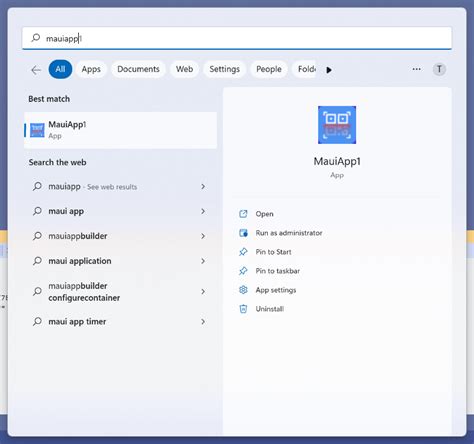Open the three-dots more options menu
The width and height of the screenshot is (474, 444).
[x=416, y=69]
